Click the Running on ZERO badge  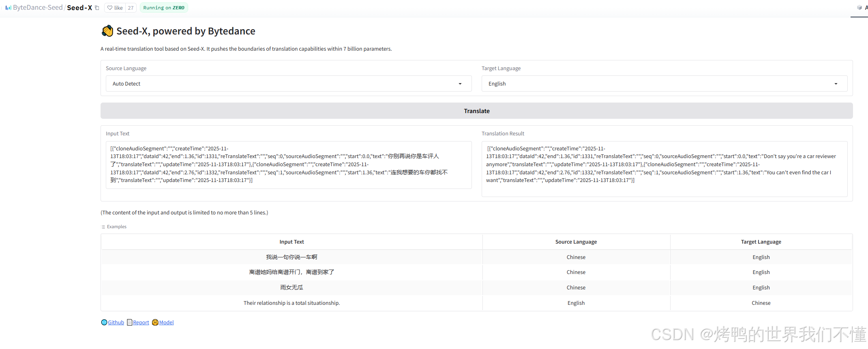tap(164, 8)
